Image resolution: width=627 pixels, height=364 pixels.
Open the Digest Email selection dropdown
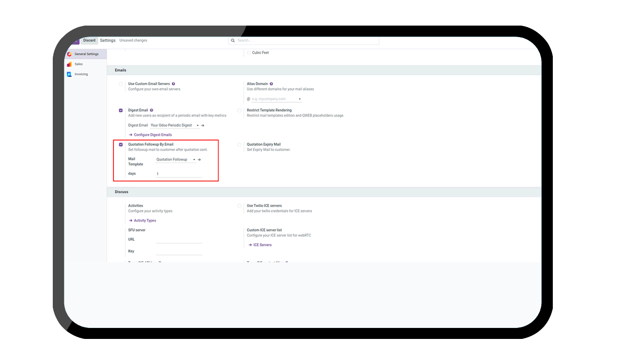pos(197,125)
